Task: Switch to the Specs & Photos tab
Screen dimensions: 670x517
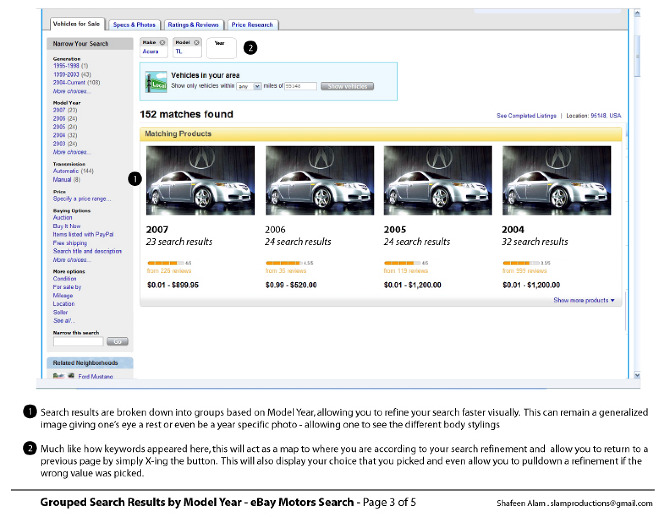Action: tap(134, 25)
